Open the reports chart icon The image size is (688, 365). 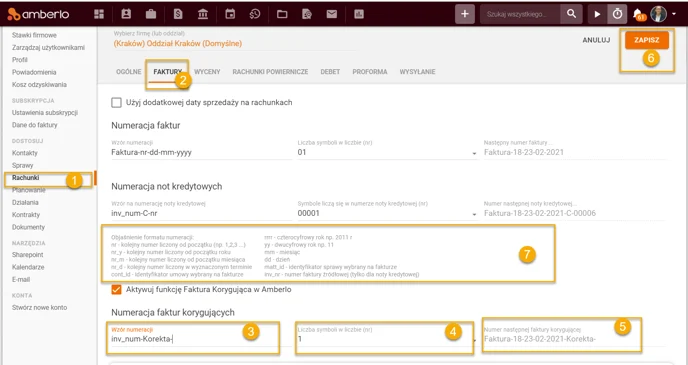[x=359, y=14]
